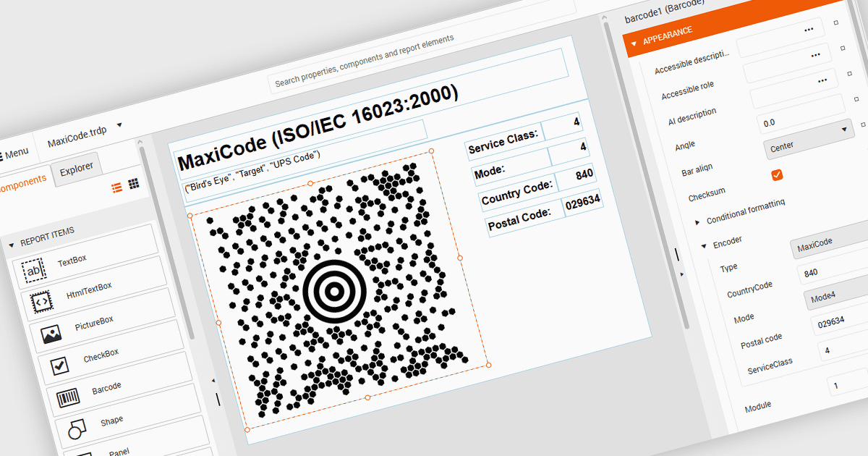Switch components to orange list view icon
This screenshot has height=456, width=868.
pyautogui.click(x=116, y=188)
